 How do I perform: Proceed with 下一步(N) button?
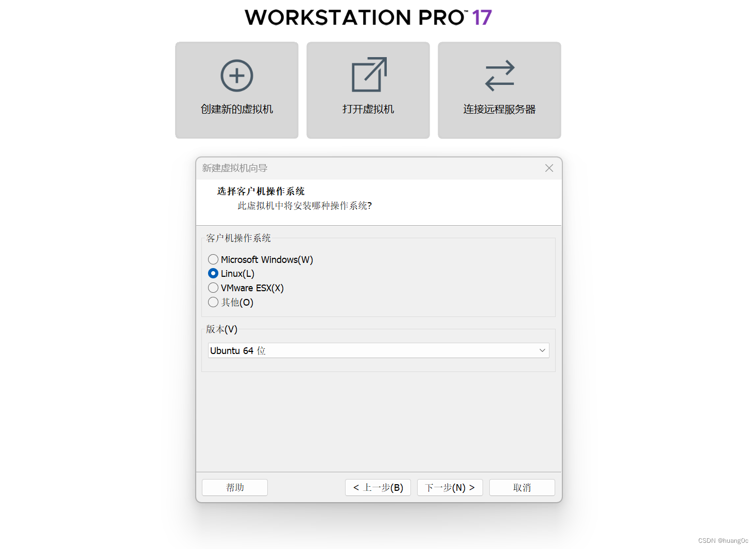(x=450, y=487)
